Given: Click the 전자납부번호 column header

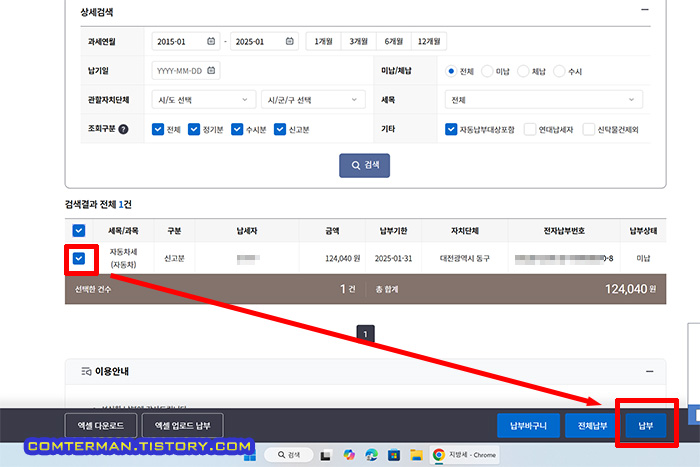Looking at the screenshot, I should click(564, 230).
